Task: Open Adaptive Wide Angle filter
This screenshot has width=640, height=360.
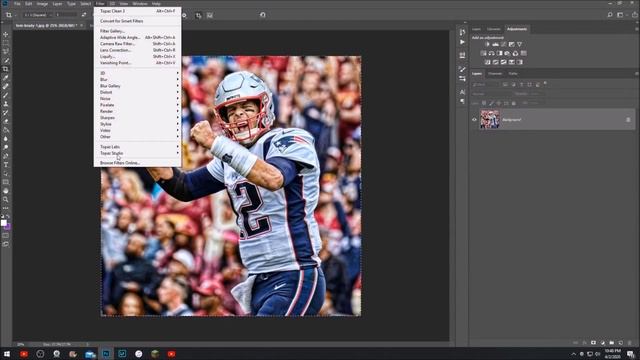Action: tap(138, 38)
